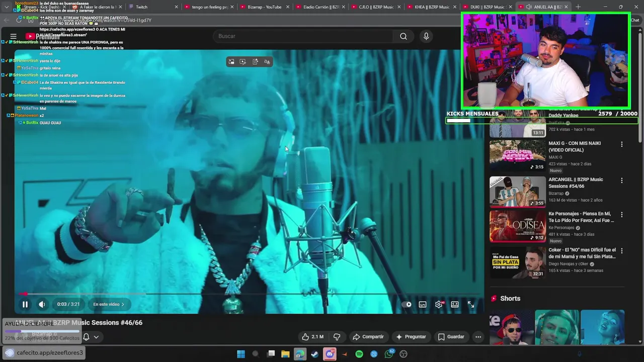Switch to the KHEA BZRP tab
This screenshot has height=362, width=644.
coord(431,7)
